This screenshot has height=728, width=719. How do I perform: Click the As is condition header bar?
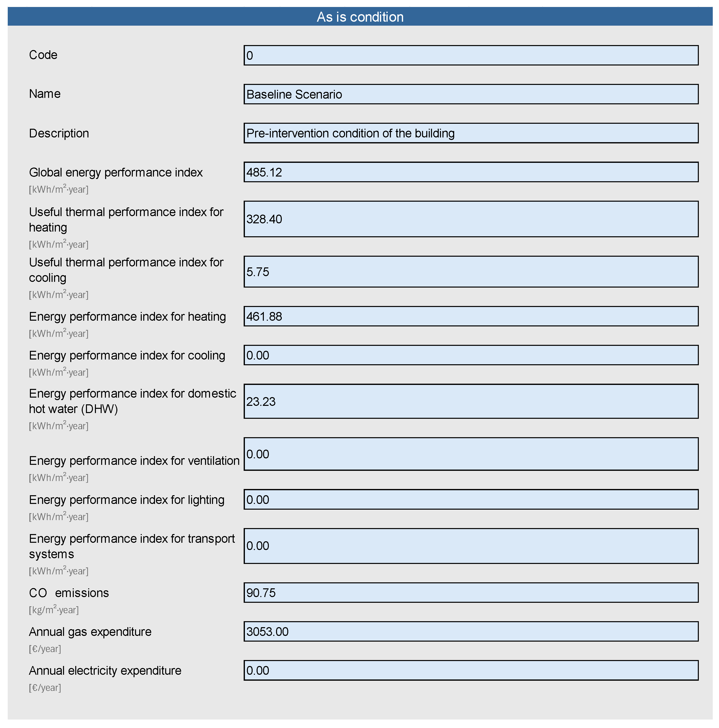[360, 17]
